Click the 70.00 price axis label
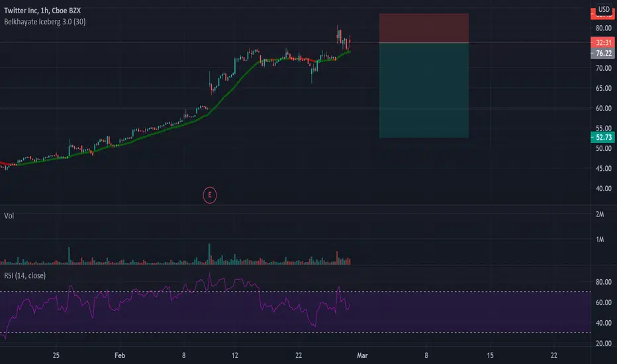The image size is (617, 364). 604,68
